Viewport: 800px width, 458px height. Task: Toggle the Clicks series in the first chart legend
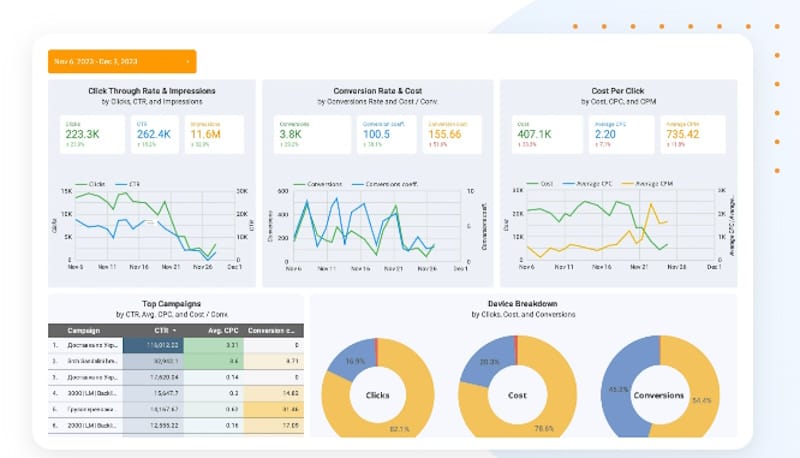(x=92, y=184)
